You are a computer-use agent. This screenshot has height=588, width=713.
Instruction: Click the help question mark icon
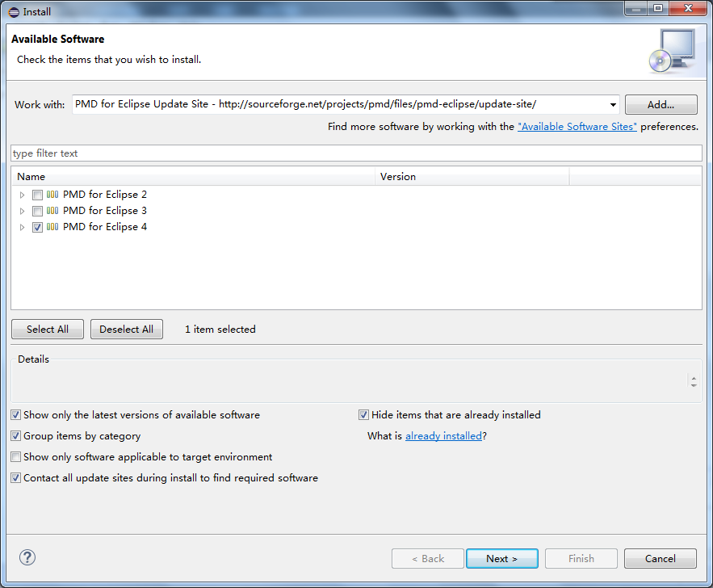(27, 557)
